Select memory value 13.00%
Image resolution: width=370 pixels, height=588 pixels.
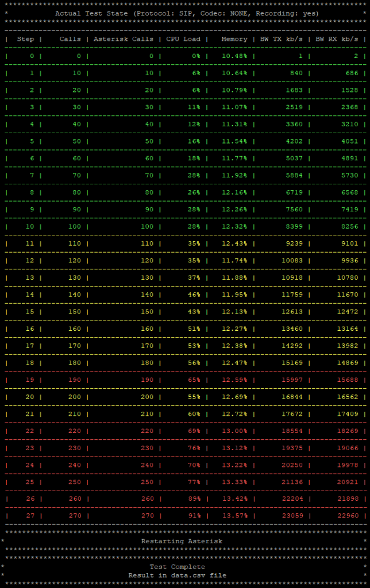click(x=234, y=431)
